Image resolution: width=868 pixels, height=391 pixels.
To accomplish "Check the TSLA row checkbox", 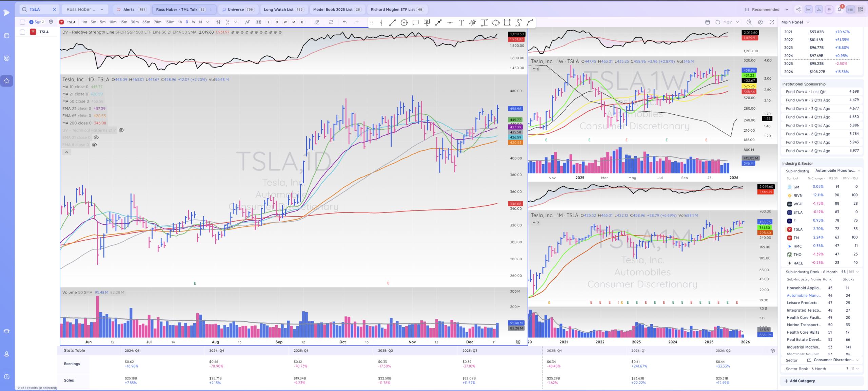I will tap(22, 32).
